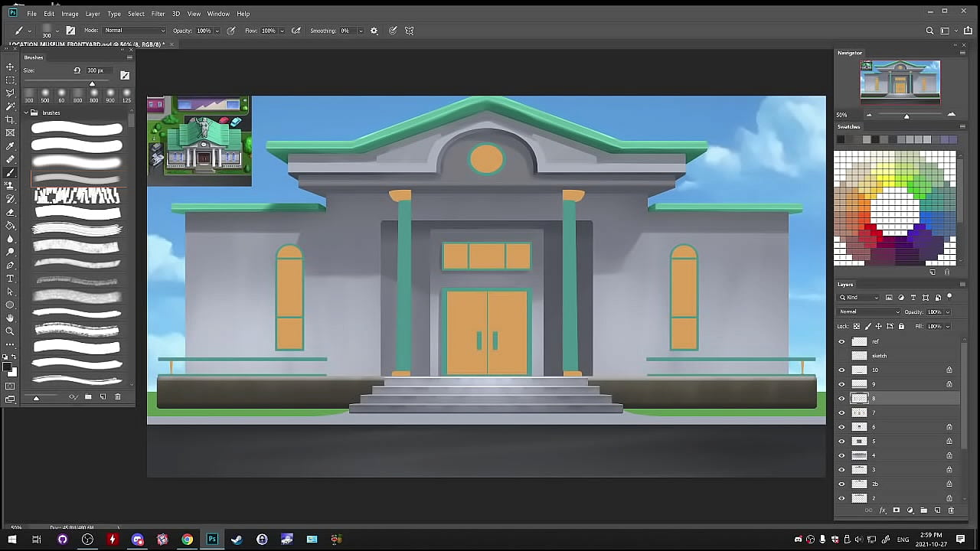Open the layer blend mode dropdown
The height and width of the screenshot is (551, 980).
[x=869, y=311]
